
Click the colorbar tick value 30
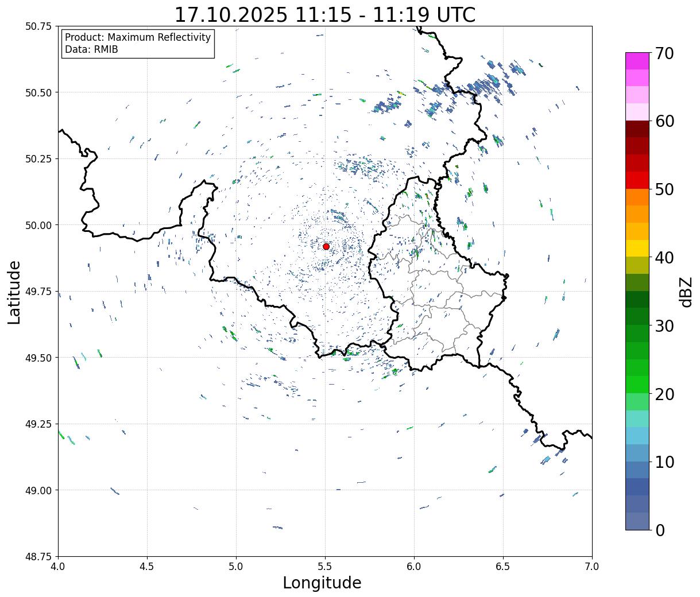click(664, 326)
